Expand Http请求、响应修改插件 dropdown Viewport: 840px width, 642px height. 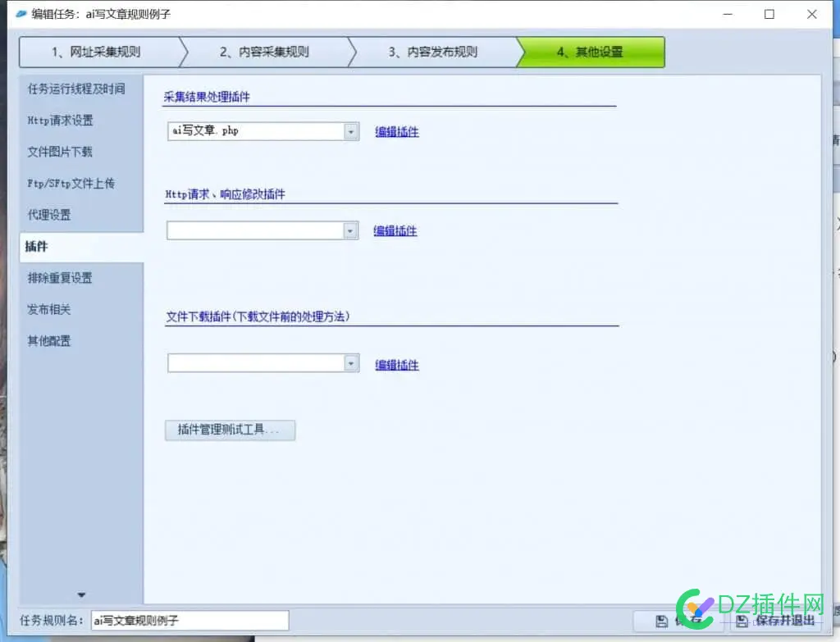pos(350,230)
